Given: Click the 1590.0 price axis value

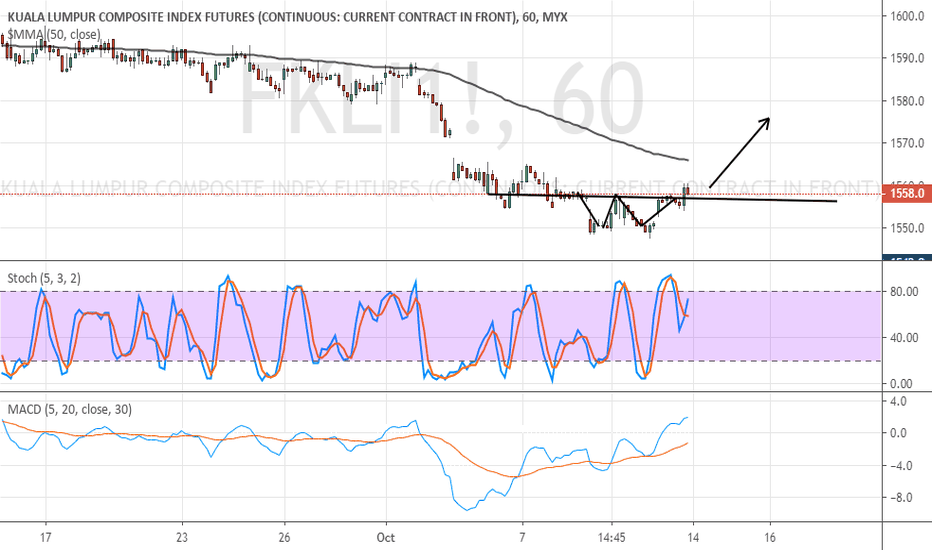Looking at the screenshot, I should [x=907, y=58].
